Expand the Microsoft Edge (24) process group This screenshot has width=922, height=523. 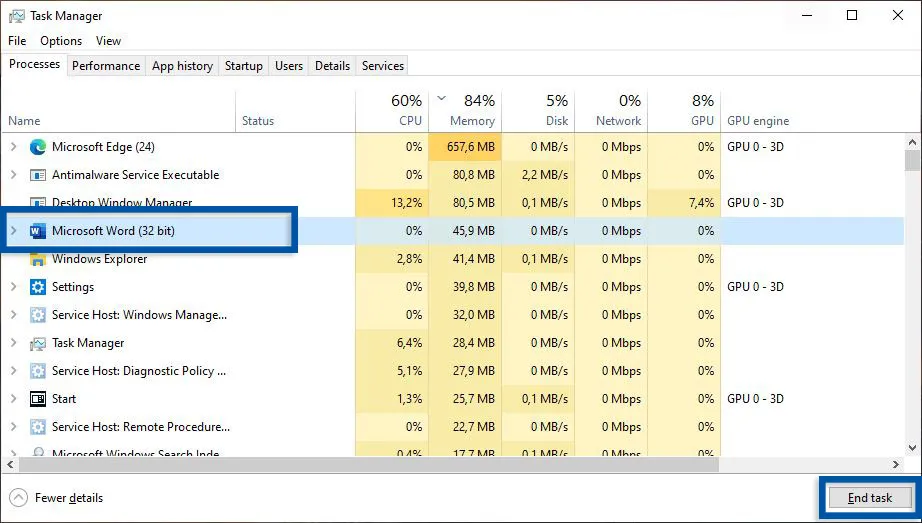click(x=14, y=147)
